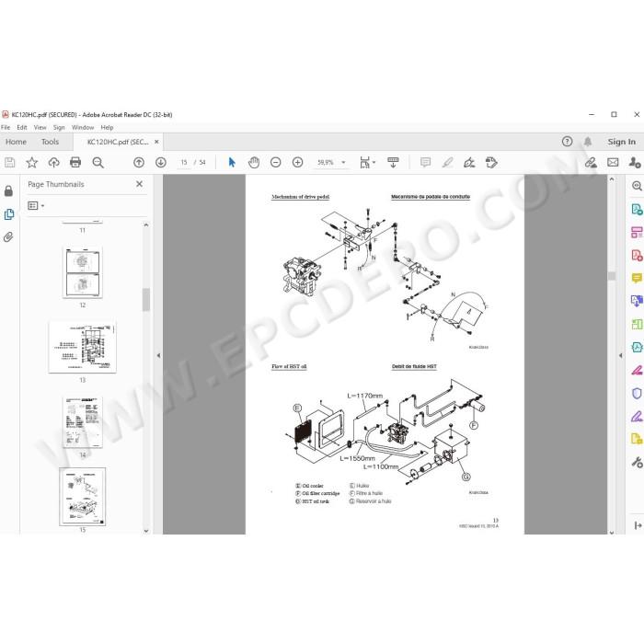Select the arrow Selection tool

click(232, 163)
